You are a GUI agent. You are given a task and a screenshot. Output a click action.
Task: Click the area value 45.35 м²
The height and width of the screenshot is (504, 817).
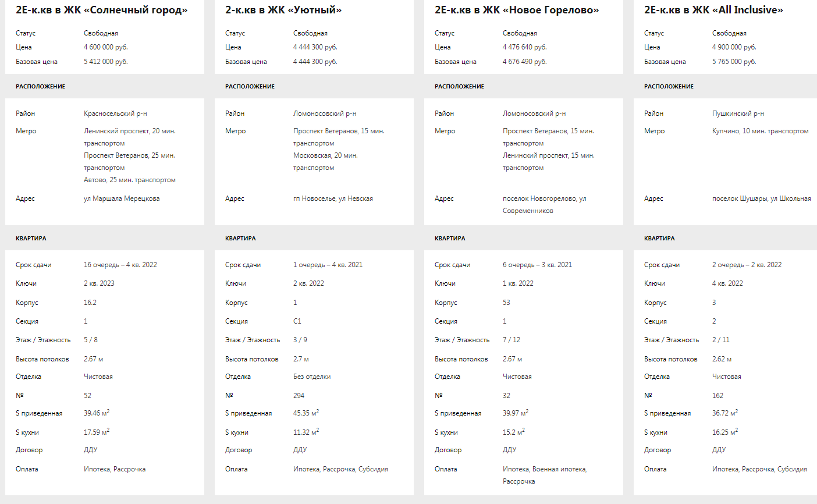[306, 413]
